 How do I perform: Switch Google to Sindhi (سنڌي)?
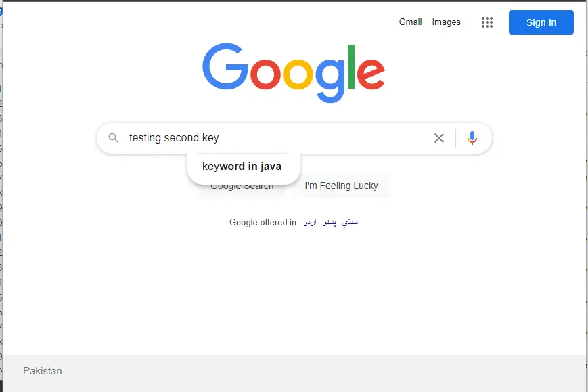pos(350,223)
